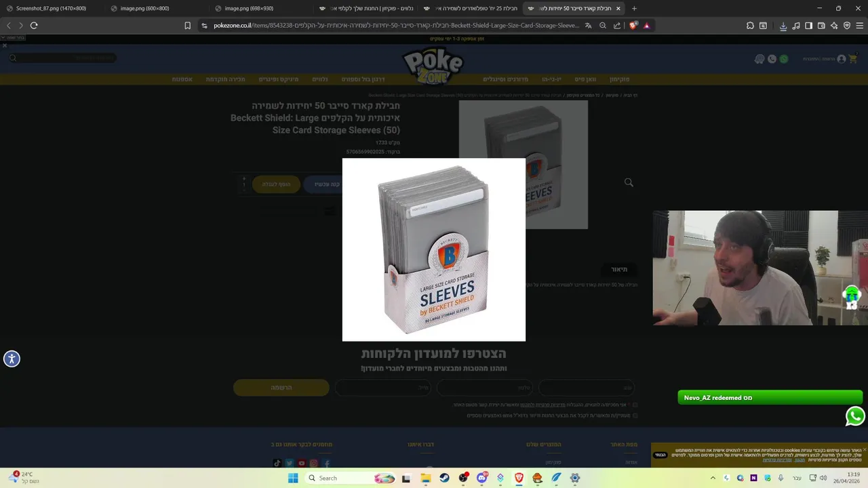Open Steam from the taskbar

coord(445,478)
